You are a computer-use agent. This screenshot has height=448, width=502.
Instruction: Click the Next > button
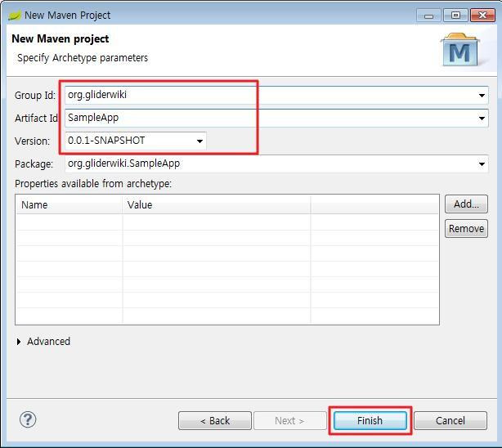click(289, 420)
